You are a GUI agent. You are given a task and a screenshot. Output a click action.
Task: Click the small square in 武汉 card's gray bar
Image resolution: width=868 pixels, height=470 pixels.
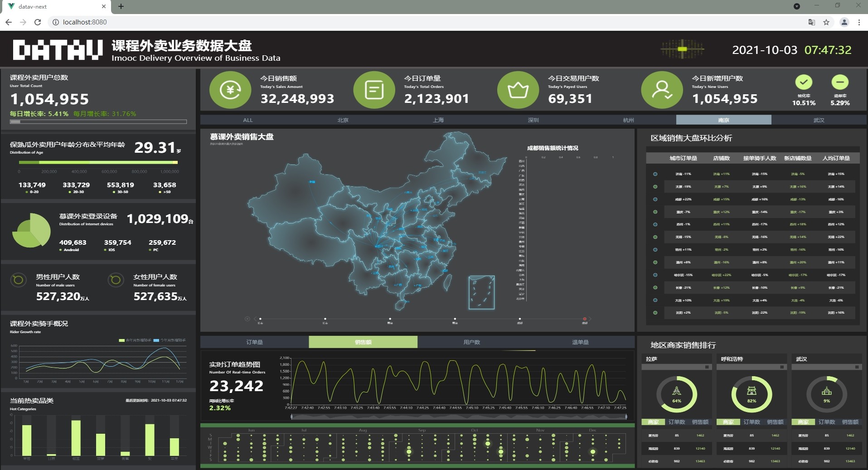[x=857, y=367]
